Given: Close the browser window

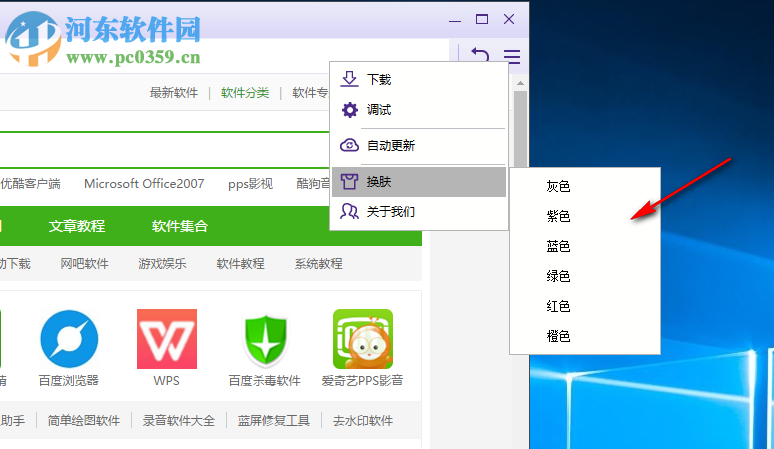Looking at the screenshot, I should coord(509,19).
